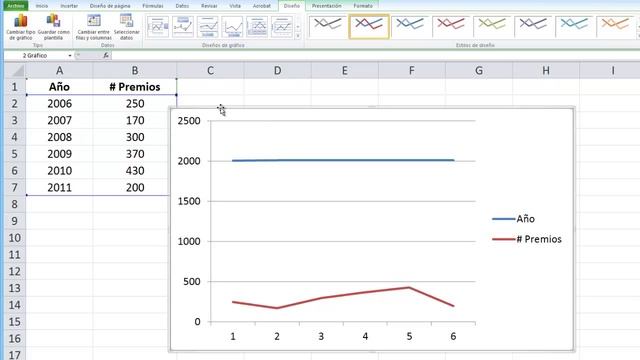Click the select-all corner of the sheet
The image size is (640, 360).
15,71
